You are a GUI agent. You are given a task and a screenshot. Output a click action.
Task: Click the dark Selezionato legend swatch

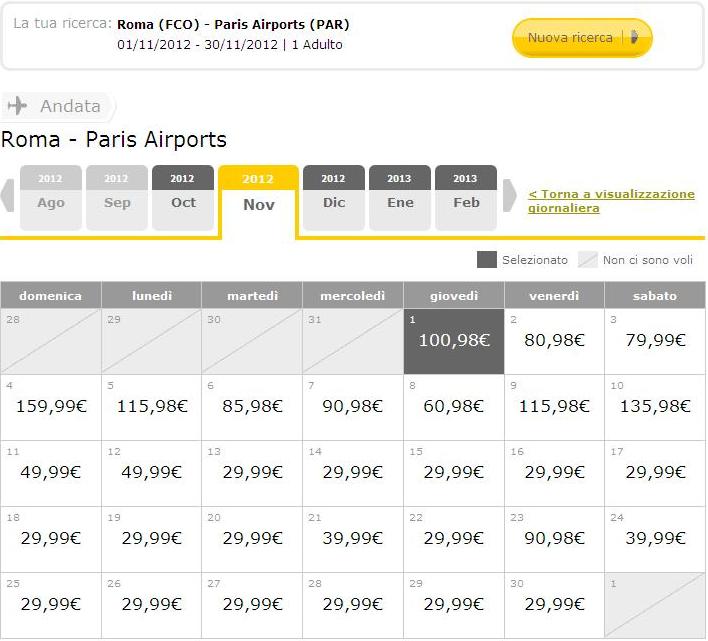(487, 260)
